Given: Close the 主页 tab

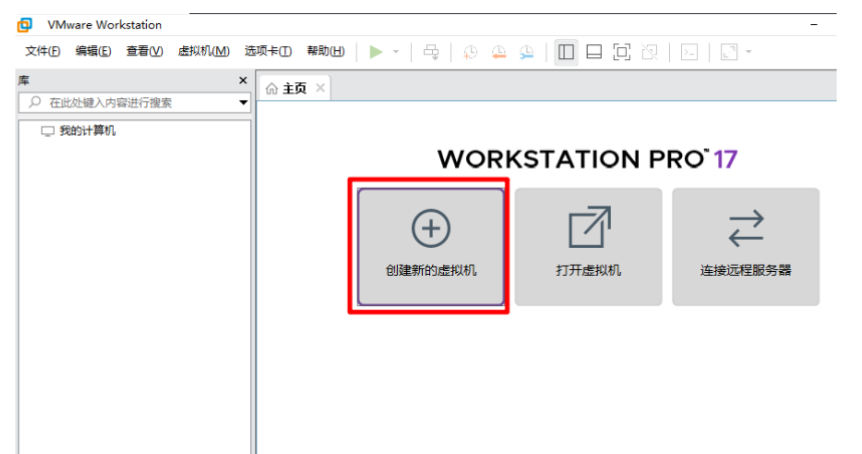Looking at the screenshot, I should coord(321,88).
